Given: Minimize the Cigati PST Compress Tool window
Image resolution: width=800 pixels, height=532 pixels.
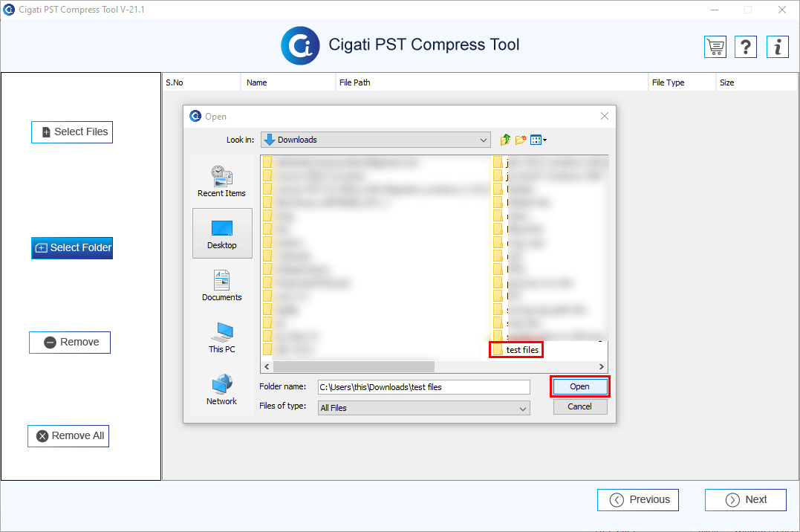Looking at the screenshot, I should click(x=715, y=10).
